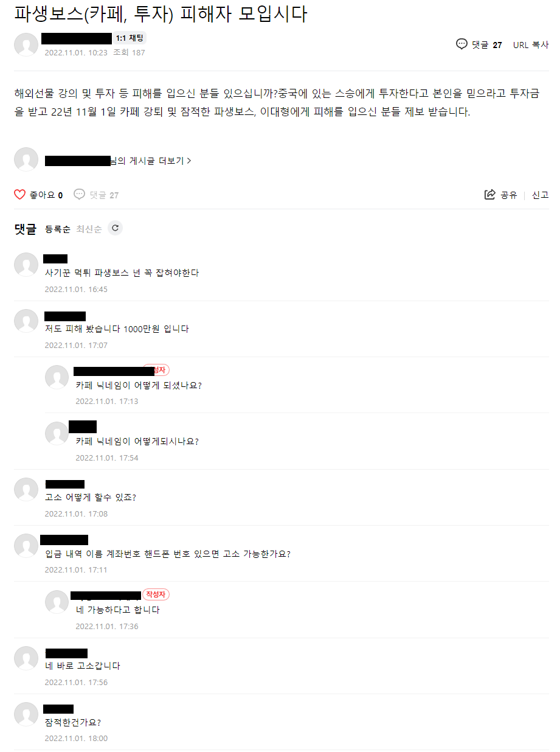Image resolution: width=560 pixels, height=752 pixels.
Task: Toggle 좋아요 like on the post
Action: (x=39, y=195)
